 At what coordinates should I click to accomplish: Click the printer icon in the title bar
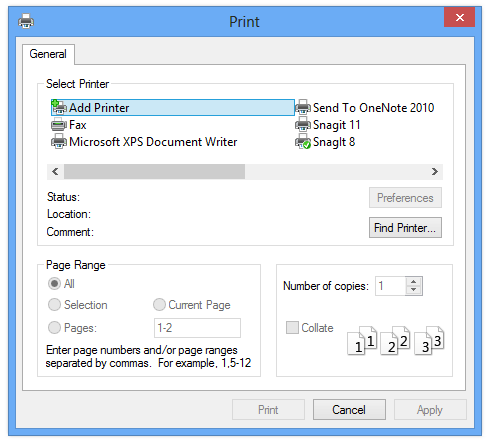coord(26,21)
